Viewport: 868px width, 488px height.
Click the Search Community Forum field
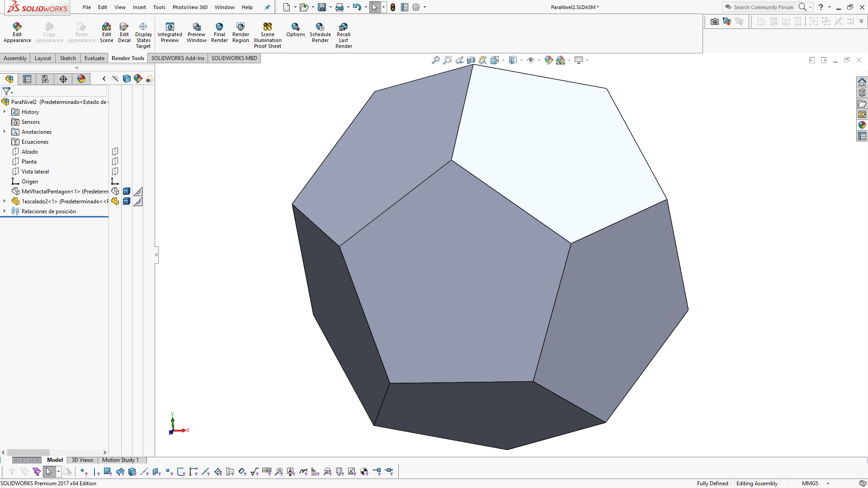pyautogui.click(x=763, y=7)
